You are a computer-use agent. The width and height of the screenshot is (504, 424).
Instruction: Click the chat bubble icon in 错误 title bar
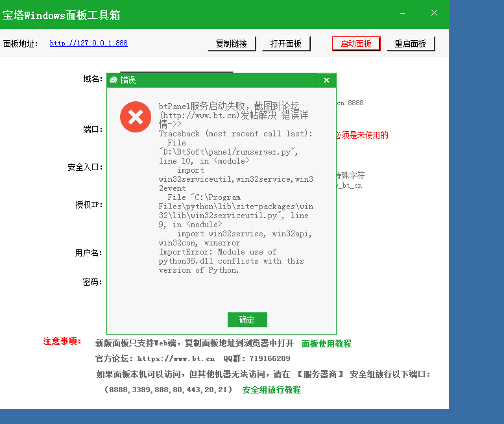coord(113,80)
